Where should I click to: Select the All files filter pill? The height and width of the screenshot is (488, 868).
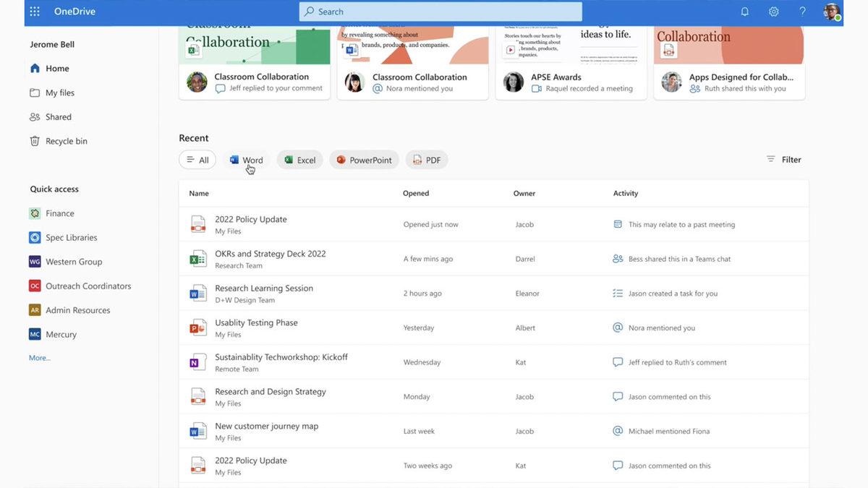point(197,159)
